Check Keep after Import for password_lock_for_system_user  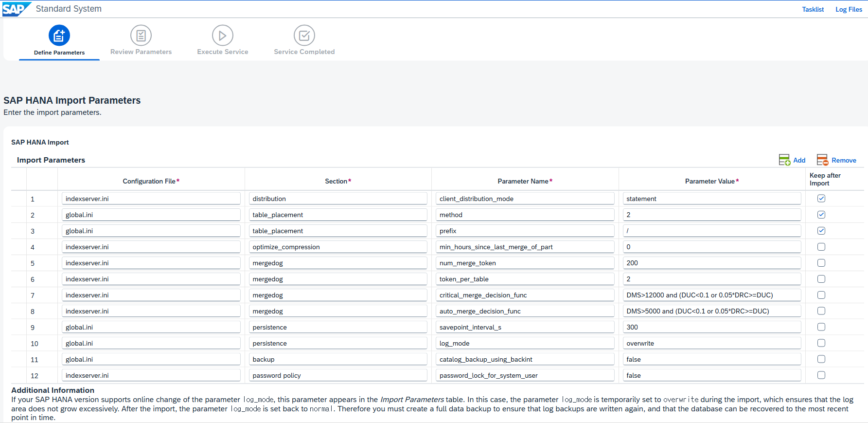click(821, 375)
